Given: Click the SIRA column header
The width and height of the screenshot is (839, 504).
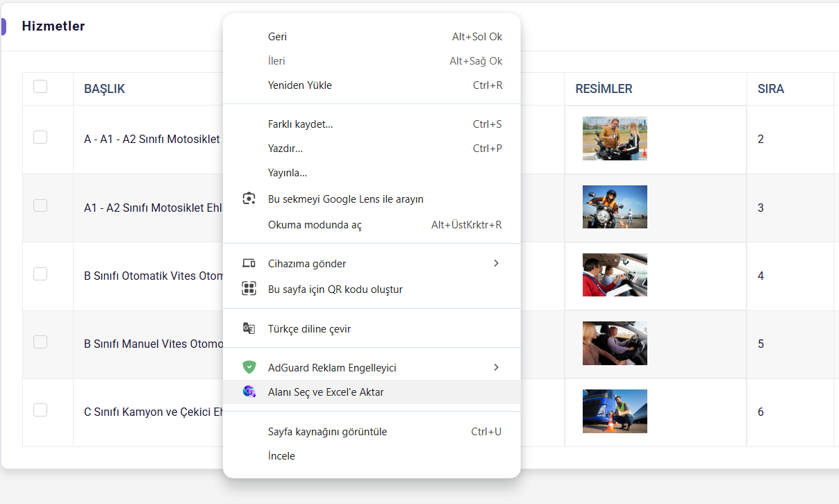Looking at the screenshot, I should tap(771, 89).
